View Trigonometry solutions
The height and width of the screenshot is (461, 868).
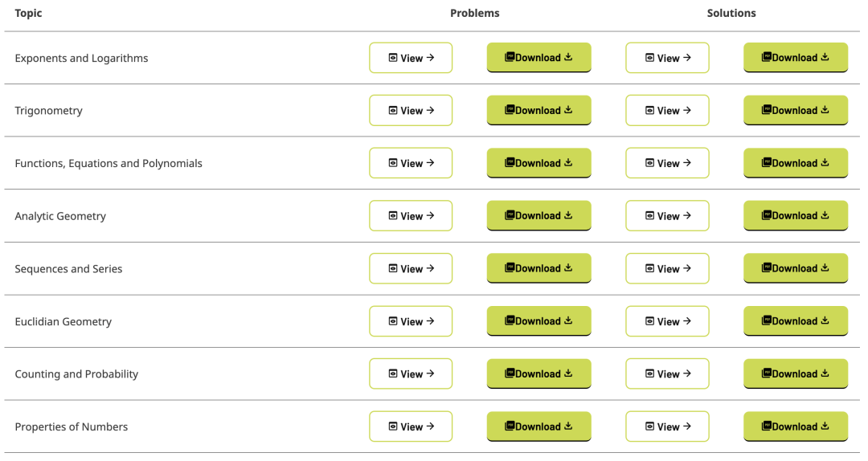667,111
